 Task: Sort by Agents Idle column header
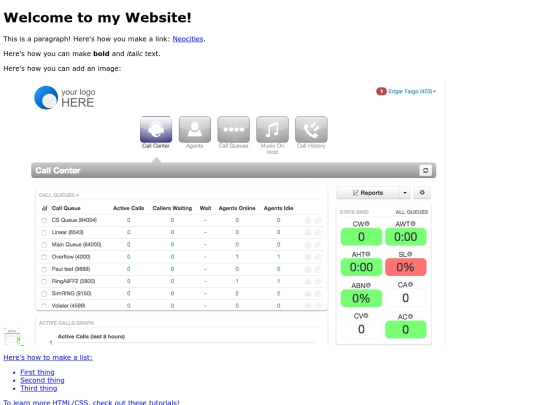pos(278,208)
